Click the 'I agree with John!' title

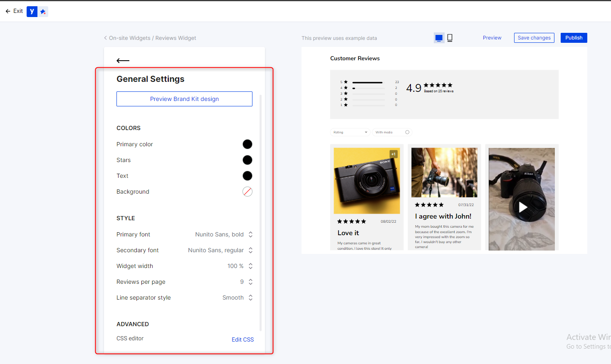click(x=443, y=216)
